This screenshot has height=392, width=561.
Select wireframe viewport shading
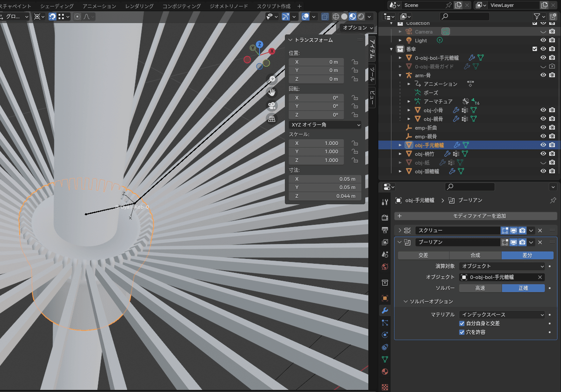coord(336,16)
